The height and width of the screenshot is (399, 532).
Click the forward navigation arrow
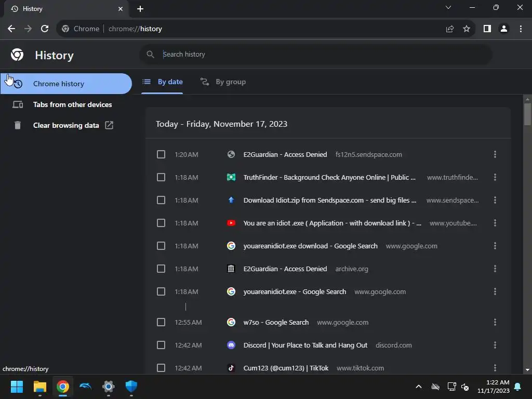click(28, 29)
